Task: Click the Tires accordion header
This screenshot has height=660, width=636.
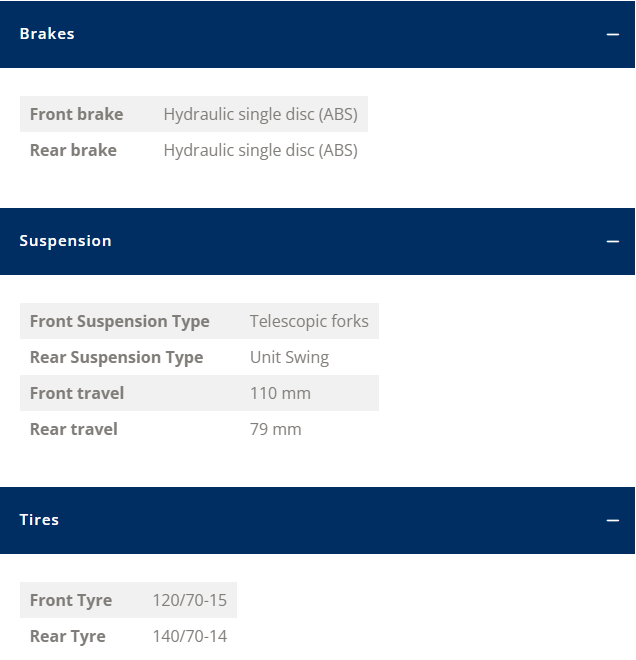Action: [317, 520]
